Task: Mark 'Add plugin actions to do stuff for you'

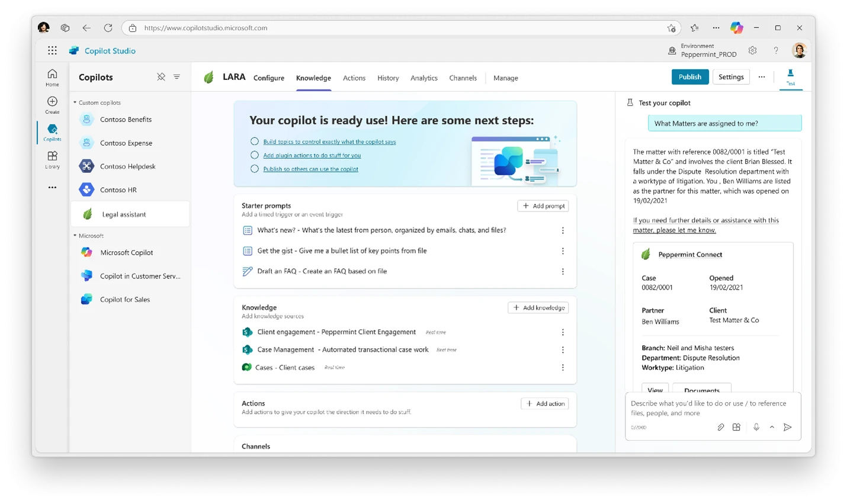Action: pos(255,156)
